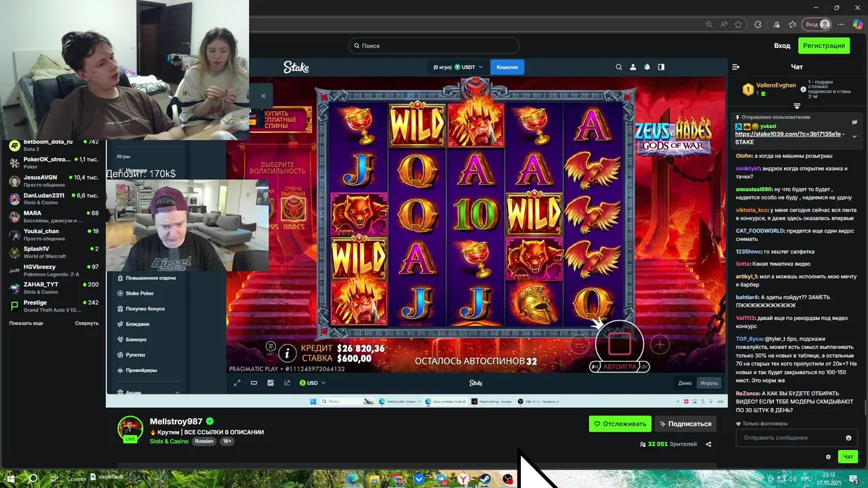The width and height of the screenshot is (868, 488).
Task: Open the Youkai_chan channel in sidebar
Action: coord(53,235)
